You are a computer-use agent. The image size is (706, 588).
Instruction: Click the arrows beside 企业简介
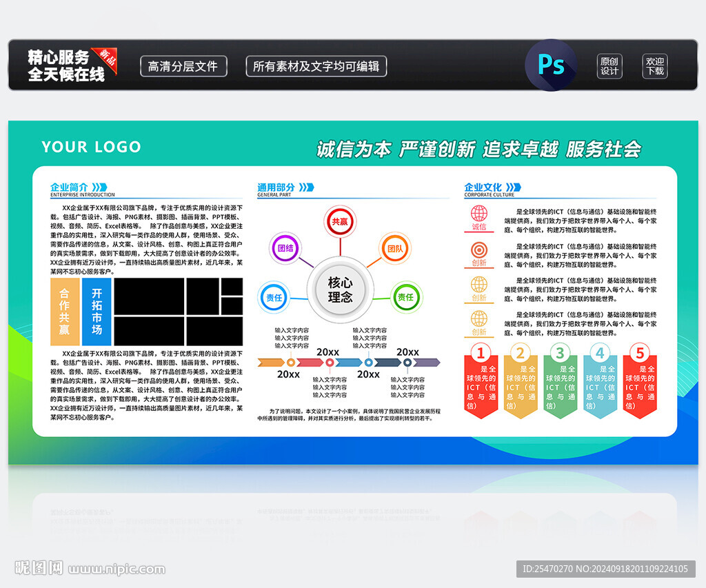pyautogui.click(x=99, y=187)
